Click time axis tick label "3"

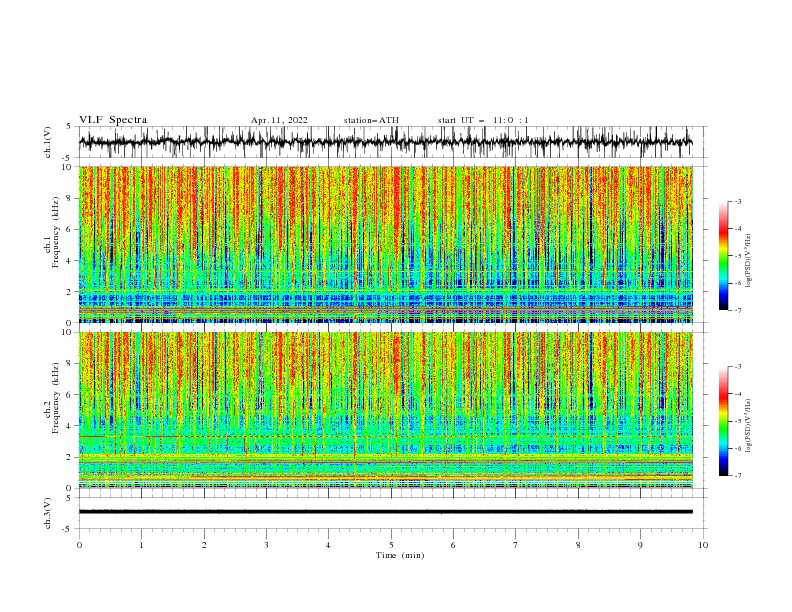266,545
